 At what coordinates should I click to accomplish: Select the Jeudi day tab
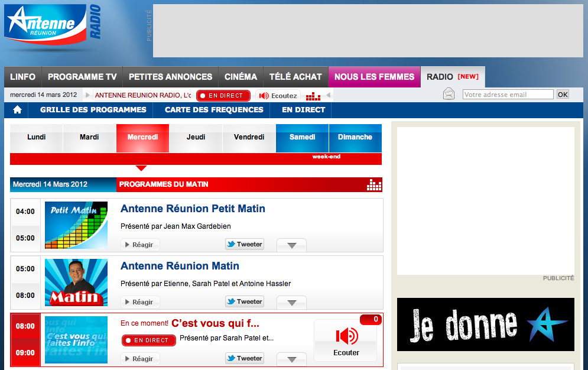(196, 138)
